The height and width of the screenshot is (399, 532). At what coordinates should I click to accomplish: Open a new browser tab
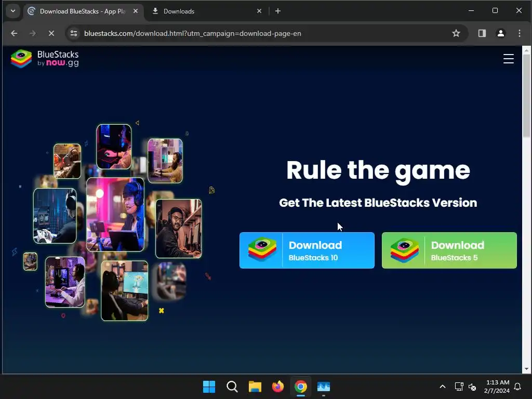tap(278, 11)
